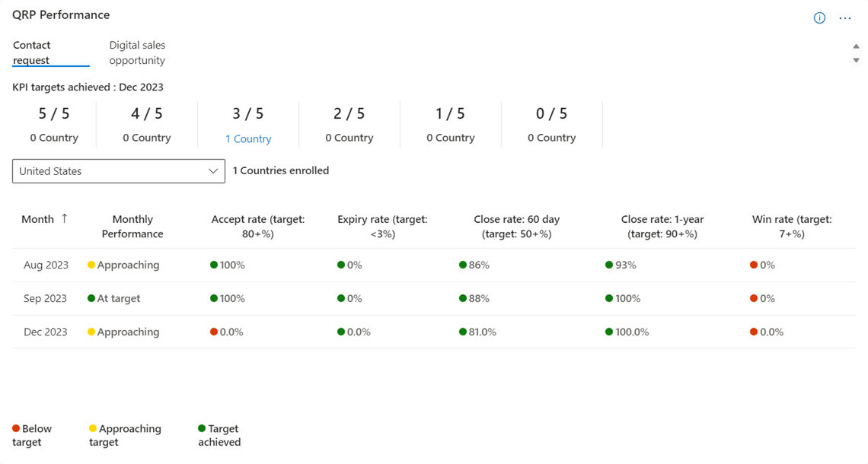Viewport: 868px width, 464px height.
Task: Click red accept rate dot for Dec 2023
Action: [214, 332]
